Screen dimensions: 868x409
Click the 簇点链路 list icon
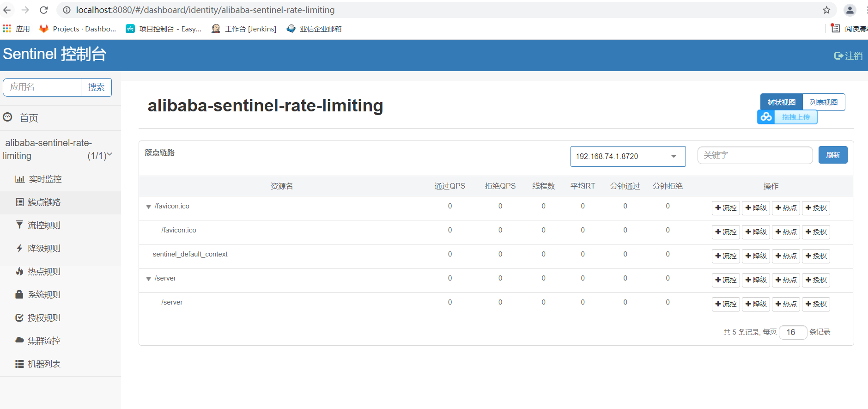[x=20, y=202]
